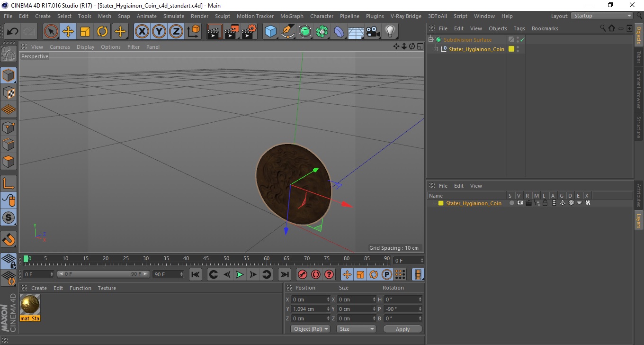Toggle Autokeying button
644x345 pixels.
tap(315, 274)
